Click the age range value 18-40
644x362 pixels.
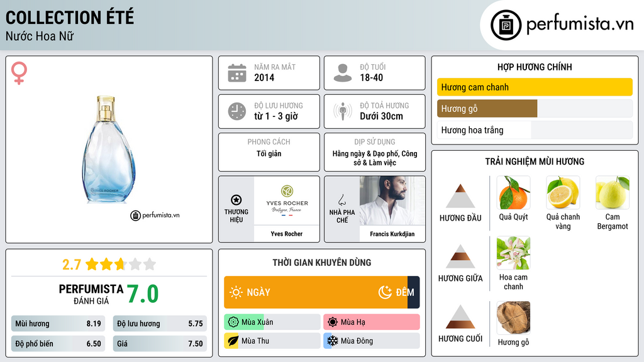coord(371,77)
